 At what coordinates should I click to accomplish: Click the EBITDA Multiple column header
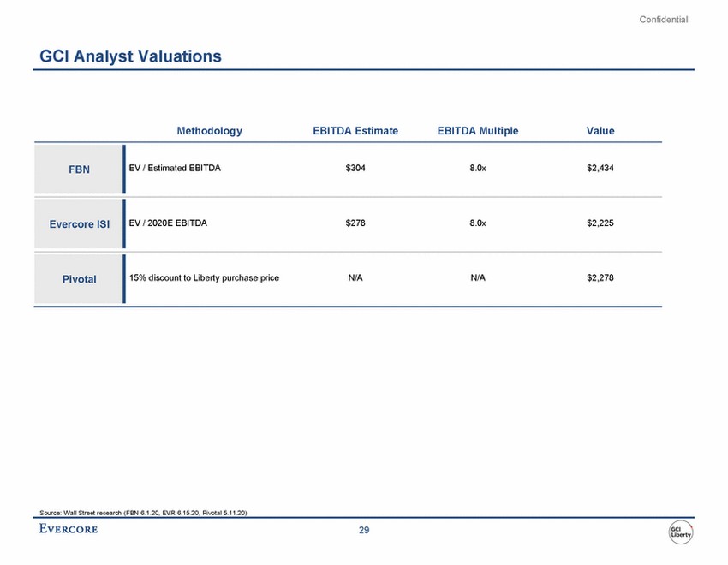pos(477,131)
